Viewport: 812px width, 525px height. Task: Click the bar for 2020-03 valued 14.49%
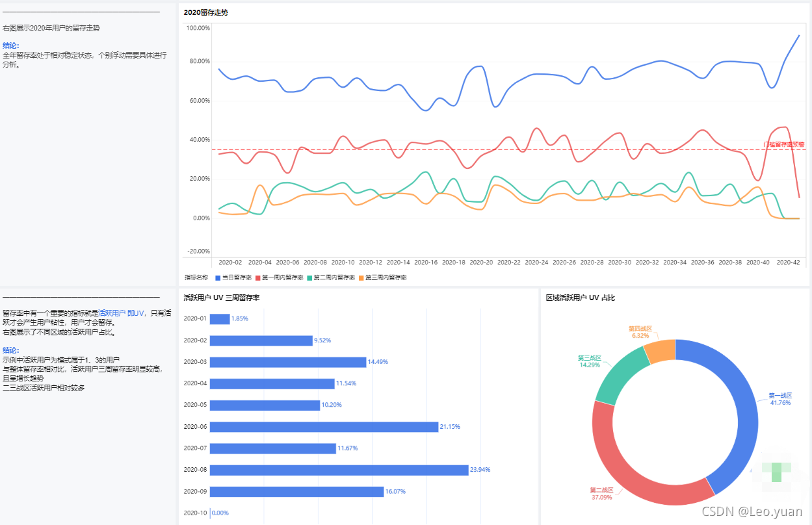coord(288,362)
